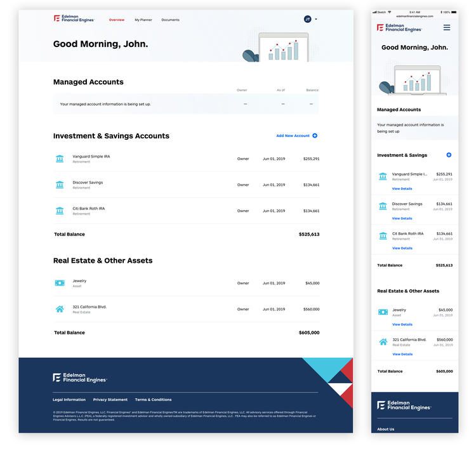Click the house icon for 321 California Blvd. desktop row
This screenshot has height=455, width=476.
click(x=60, y=309)
